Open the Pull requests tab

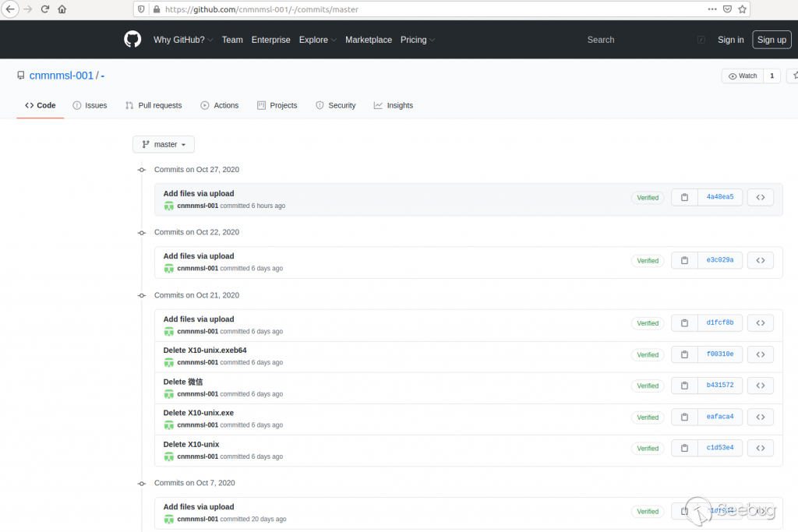click(x=154, y=105)
